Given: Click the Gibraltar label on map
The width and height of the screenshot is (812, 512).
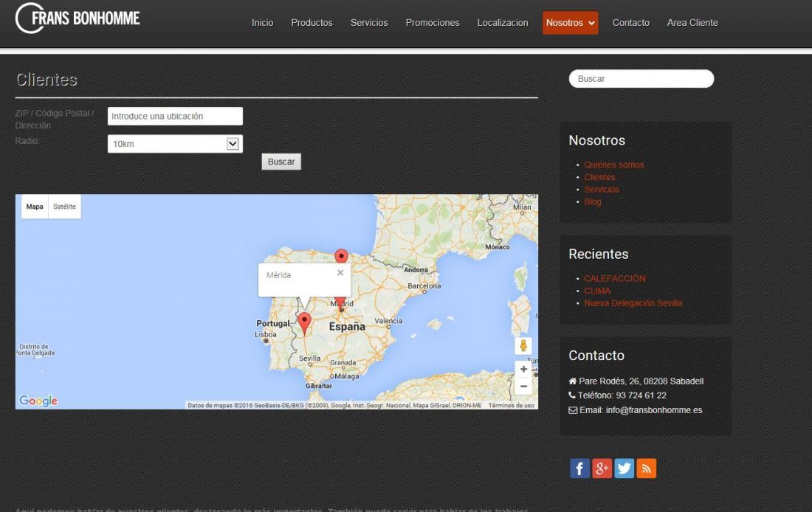Looking at the screenshot, I should (x=319, y=386).
